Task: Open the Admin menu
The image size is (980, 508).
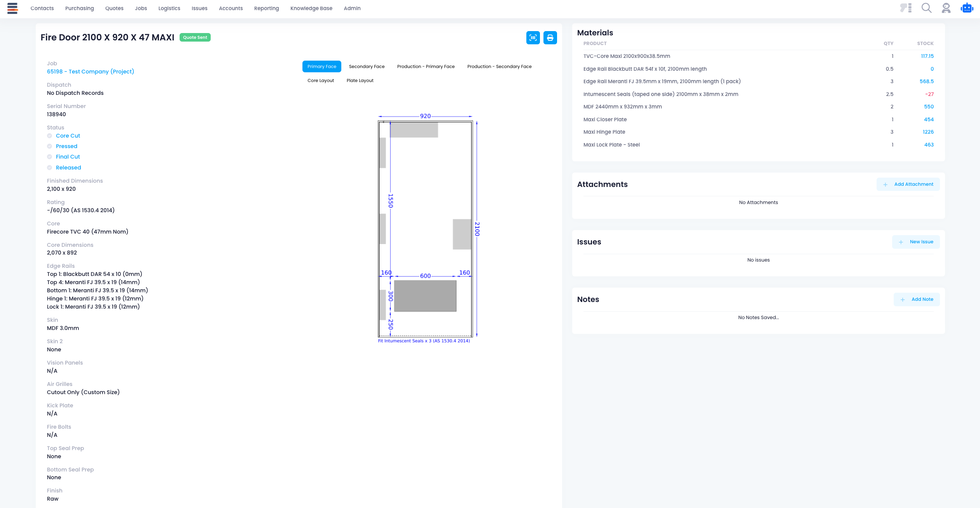Action: pos(352,8)
